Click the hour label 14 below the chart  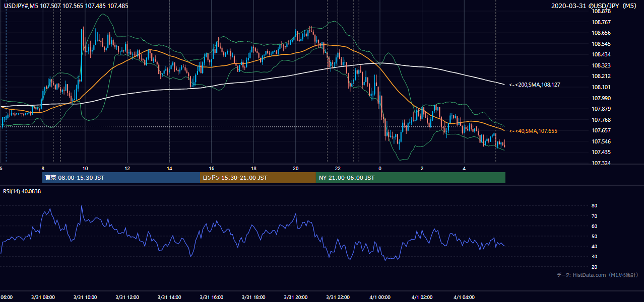click(169, 169)
